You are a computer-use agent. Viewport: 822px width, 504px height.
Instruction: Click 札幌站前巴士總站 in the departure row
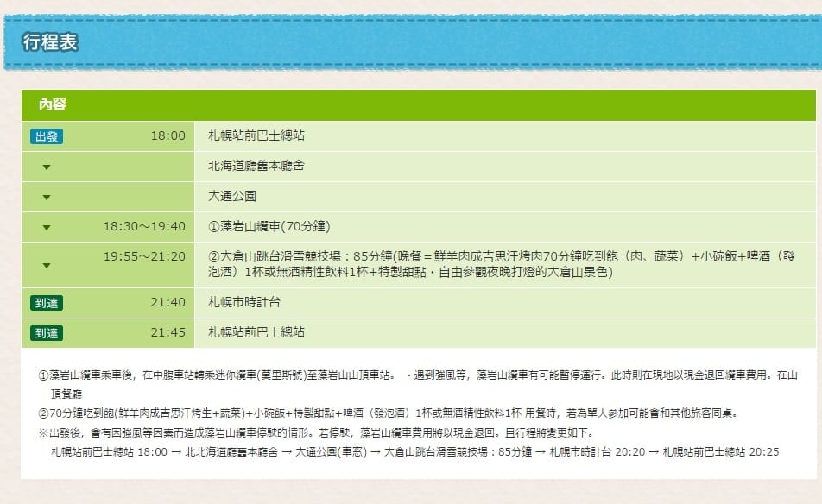(x=256, y=135)
